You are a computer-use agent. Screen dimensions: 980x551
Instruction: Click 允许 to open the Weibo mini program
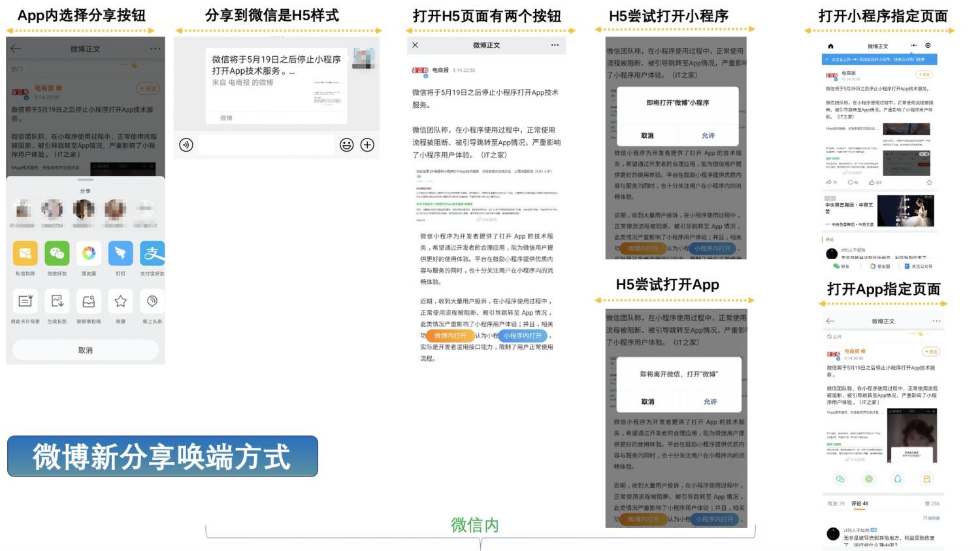pos(708,135)
